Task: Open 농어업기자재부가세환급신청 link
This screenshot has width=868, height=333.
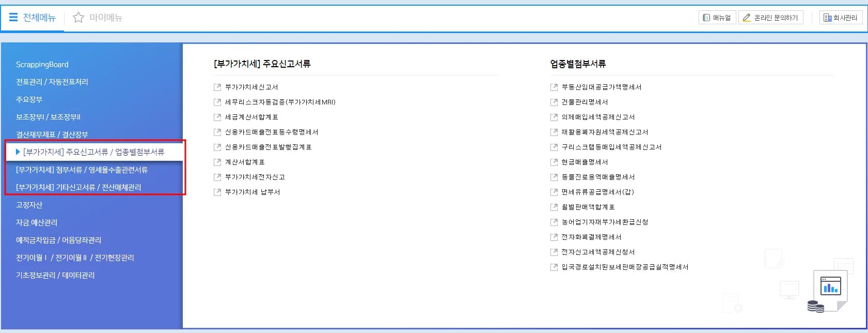Action: (605, 222)
